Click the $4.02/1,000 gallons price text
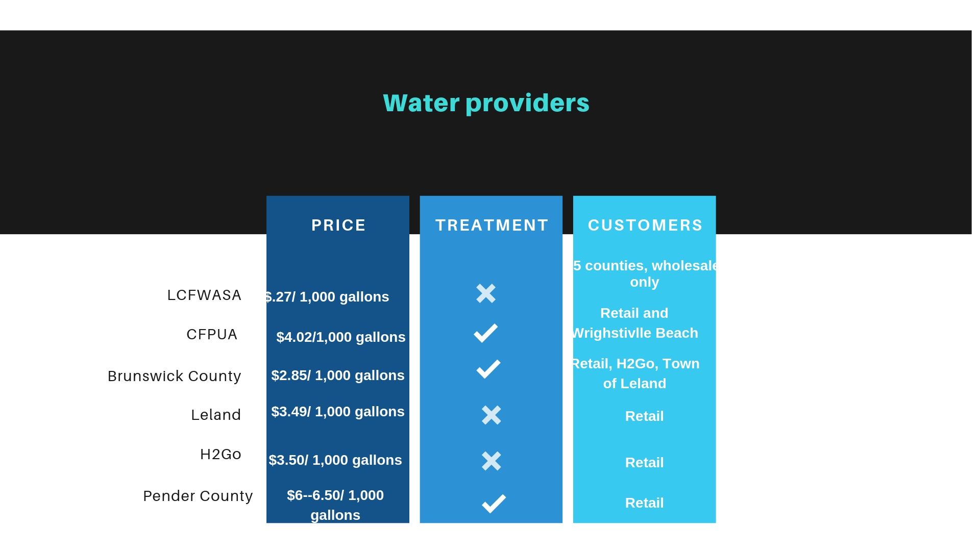The image size is (980, 551). click(340, 337)
